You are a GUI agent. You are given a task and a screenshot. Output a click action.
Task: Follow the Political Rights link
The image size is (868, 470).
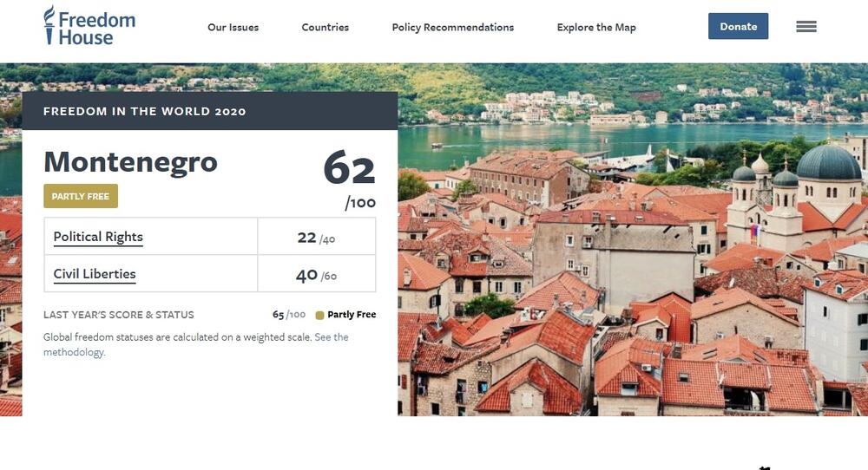pyautogui.click(x=98, y=237)
